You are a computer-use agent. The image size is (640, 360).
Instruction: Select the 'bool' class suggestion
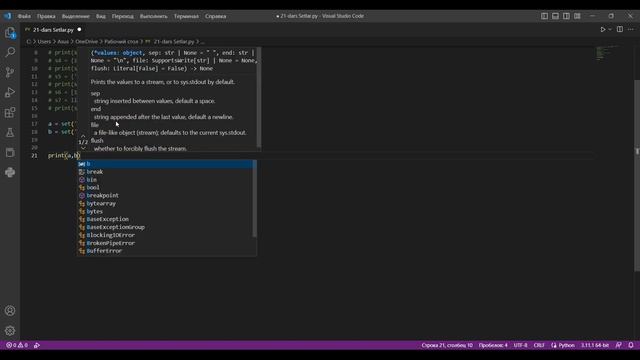click(x=165, y=187)
